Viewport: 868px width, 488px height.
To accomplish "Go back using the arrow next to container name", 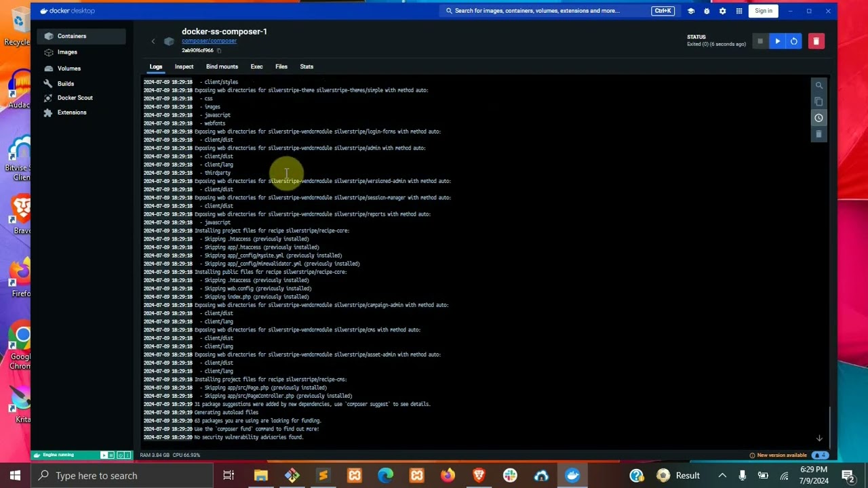I will pyautogui.click(x=153, y=41).
